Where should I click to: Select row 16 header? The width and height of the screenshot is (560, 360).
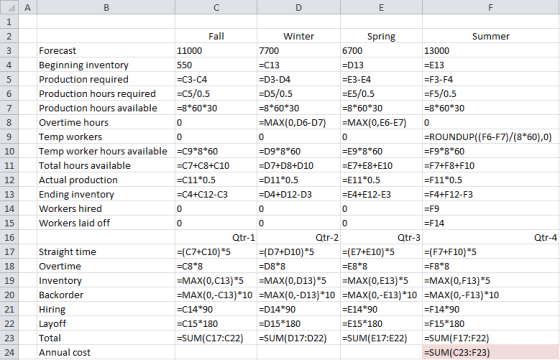point(9,237)
